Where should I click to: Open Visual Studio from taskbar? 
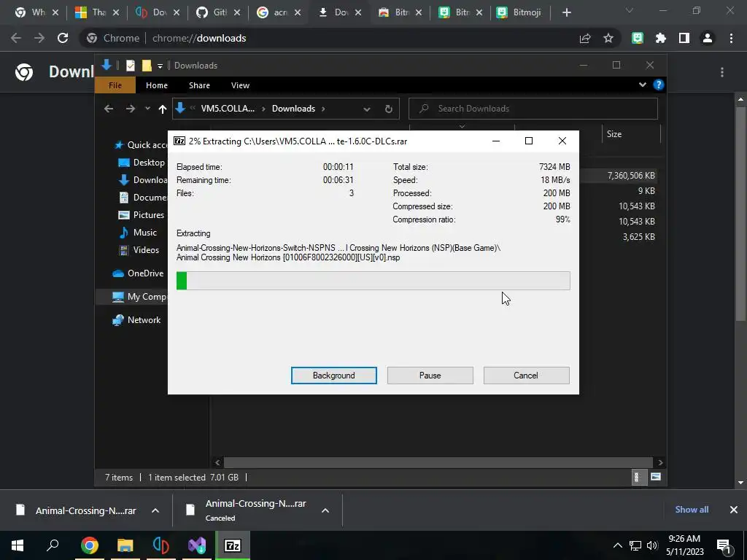pyautogui.click(x=197, y=545)
